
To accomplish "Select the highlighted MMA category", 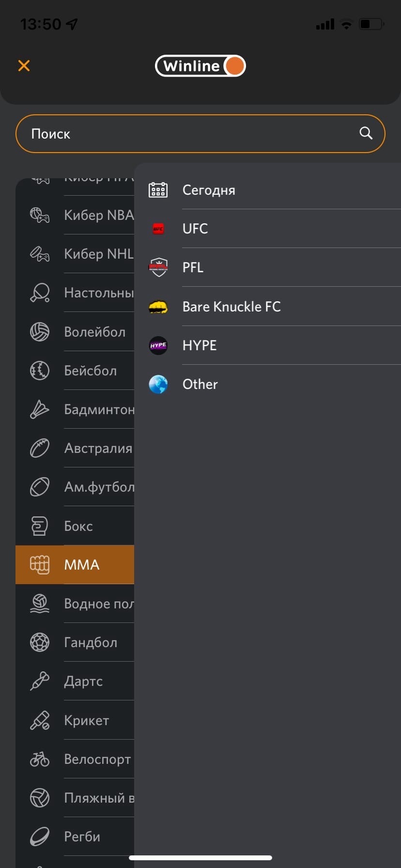I will coord(75,565).
